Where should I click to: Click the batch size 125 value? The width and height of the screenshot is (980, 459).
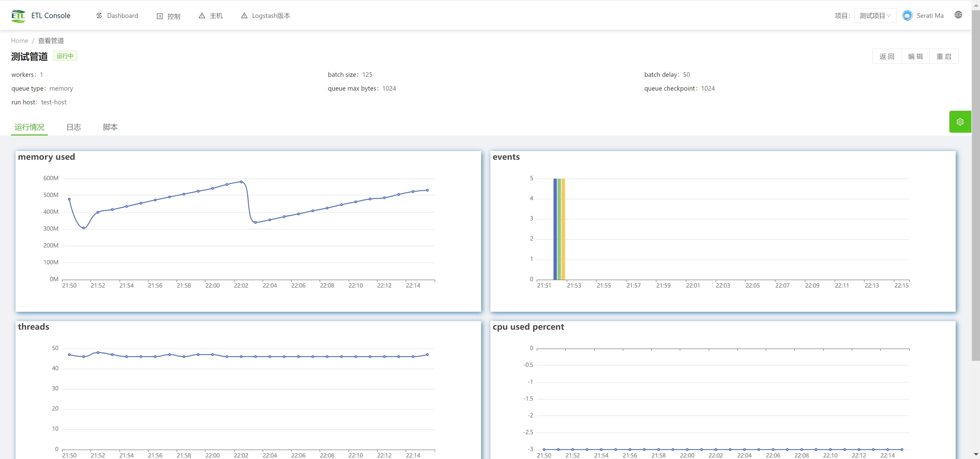367,75
